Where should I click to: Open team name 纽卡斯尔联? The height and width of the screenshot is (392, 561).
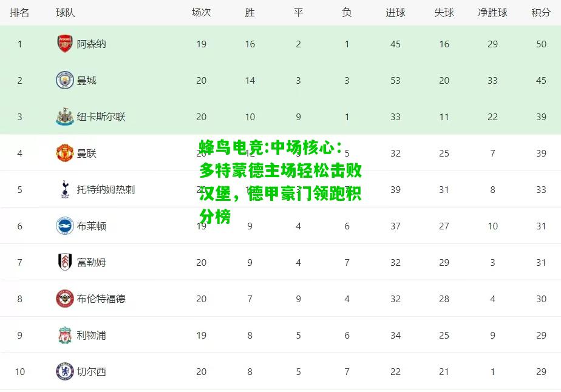pyautogui.click(x=101, y=117)
